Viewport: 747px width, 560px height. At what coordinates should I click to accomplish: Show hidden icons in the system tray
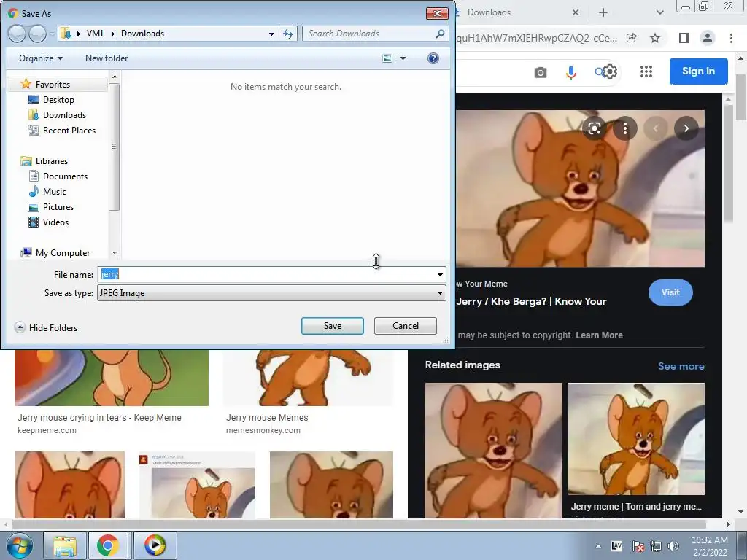(x=598, y=546)
